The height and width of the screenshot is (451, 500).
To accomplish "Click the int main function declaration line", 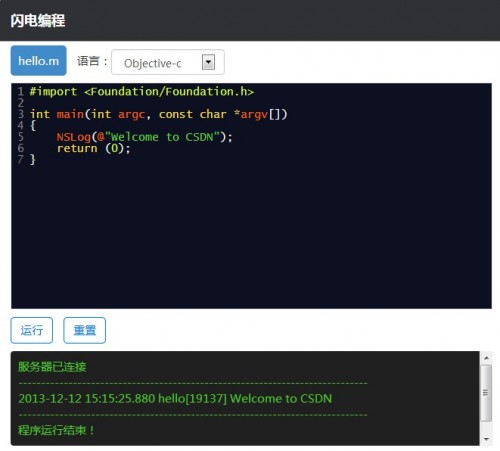I will [158, 114].
